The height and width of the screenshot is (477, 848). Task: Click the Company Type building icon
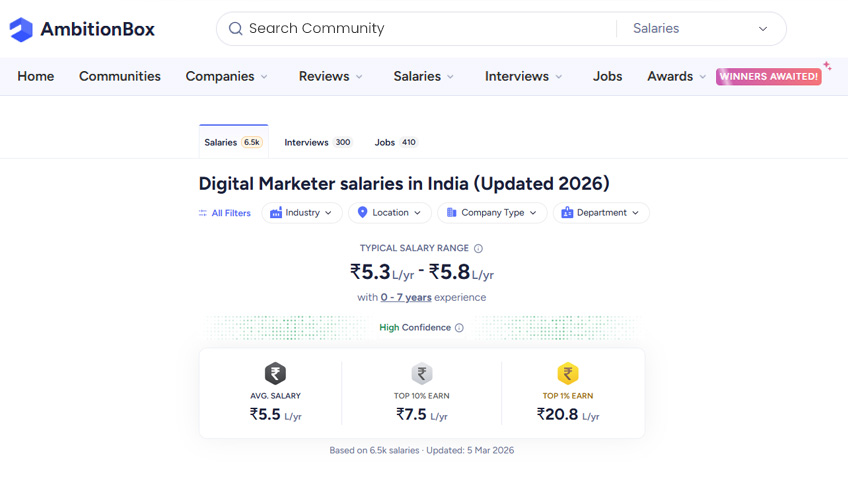[x=451, y=213]
